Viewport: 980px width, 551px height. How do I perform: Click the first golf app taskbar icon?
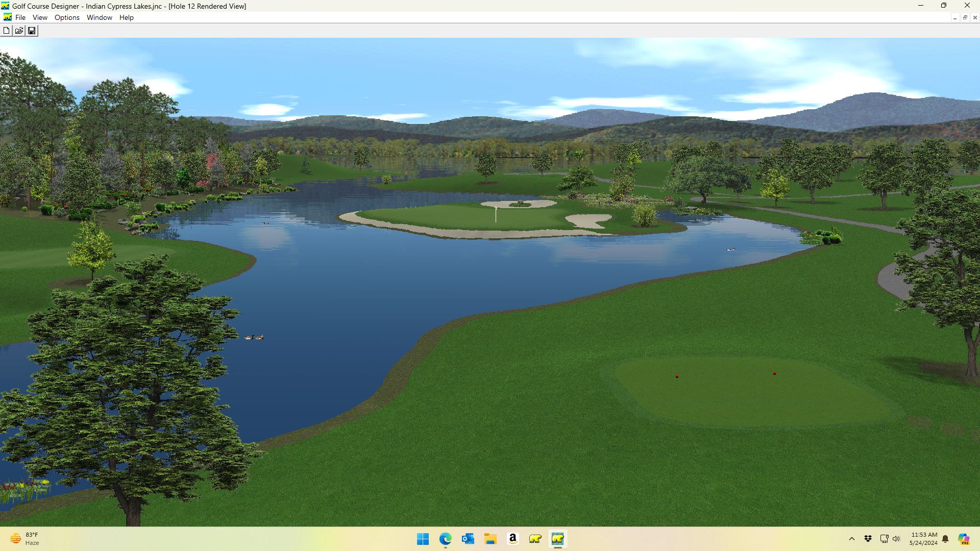[535, 539]
